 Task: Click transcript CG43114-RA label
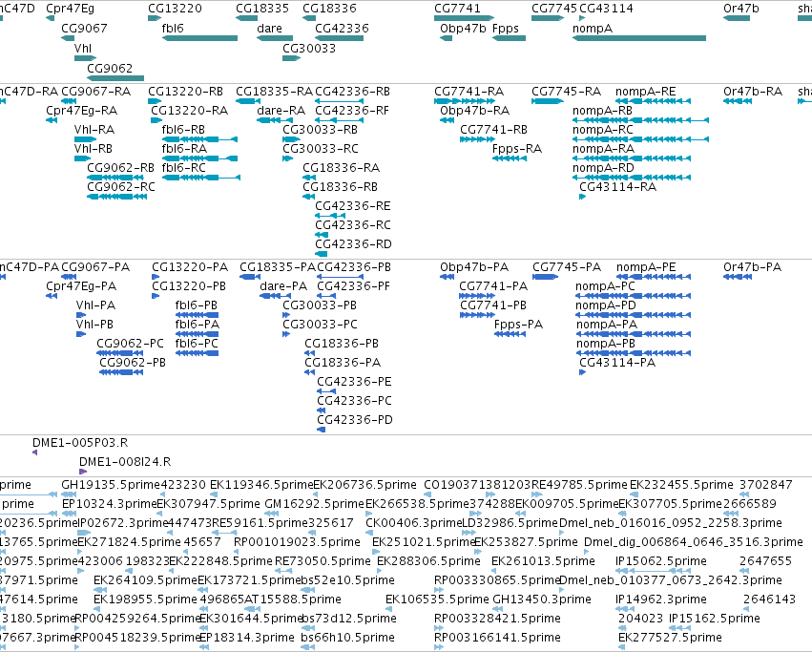coord(617,186)
